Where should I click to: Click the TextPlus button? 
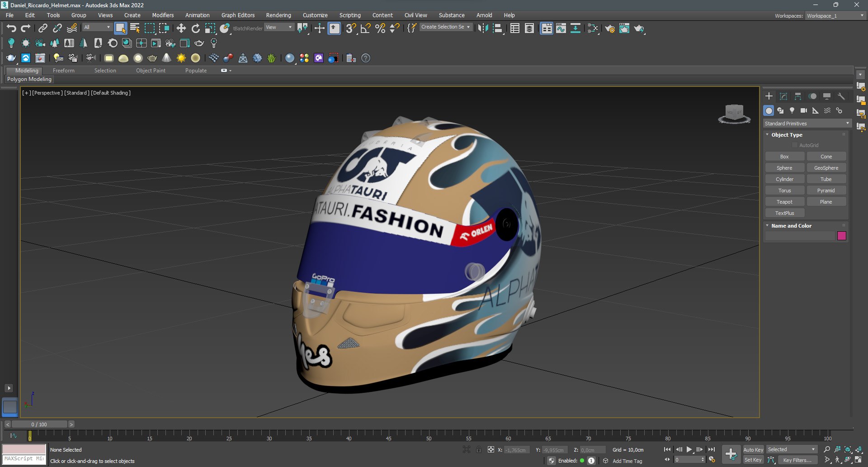pyautogui.click(x=784, y=213)
